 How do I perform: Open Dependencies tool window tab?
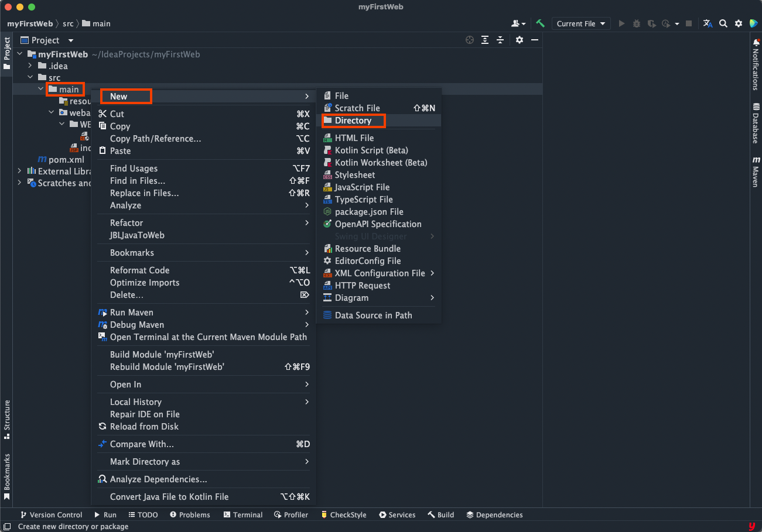coord(495,514)
